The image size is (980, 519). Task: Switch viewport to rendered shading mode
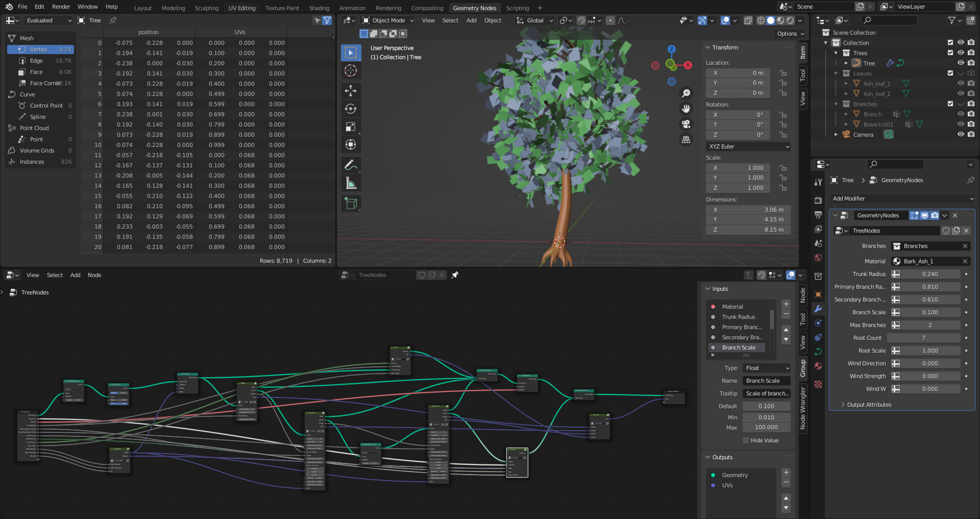[x=790, y=21]
